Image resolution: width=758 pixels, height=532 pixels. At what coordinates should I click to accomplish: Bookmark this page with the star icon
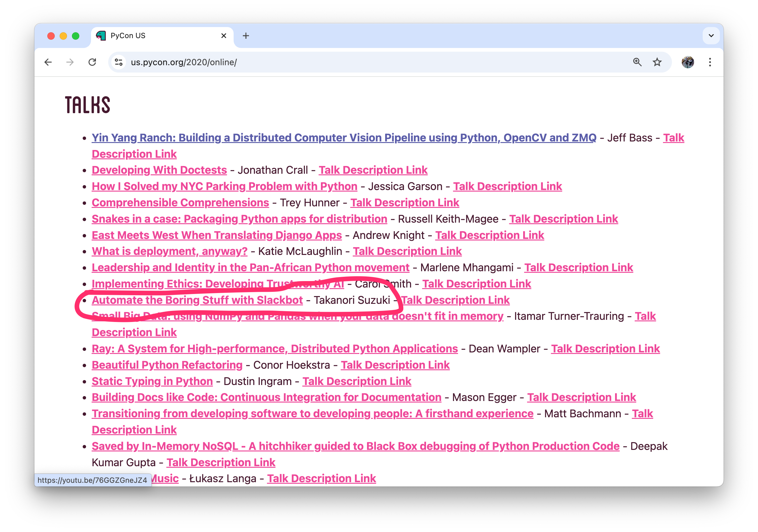click(657, 62)
